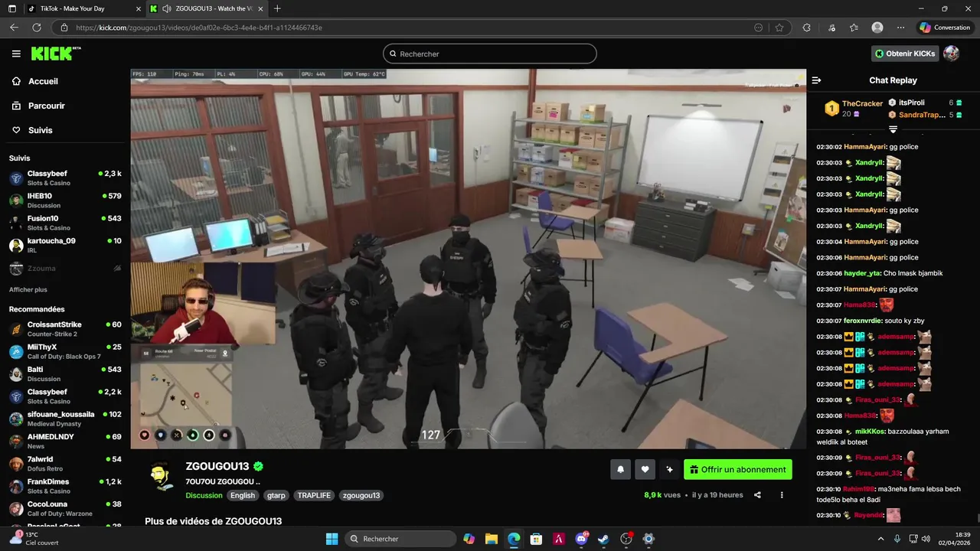980x551 pixels.
Task: Click the sparkle icon next to heart
Action: coord(669,470)
